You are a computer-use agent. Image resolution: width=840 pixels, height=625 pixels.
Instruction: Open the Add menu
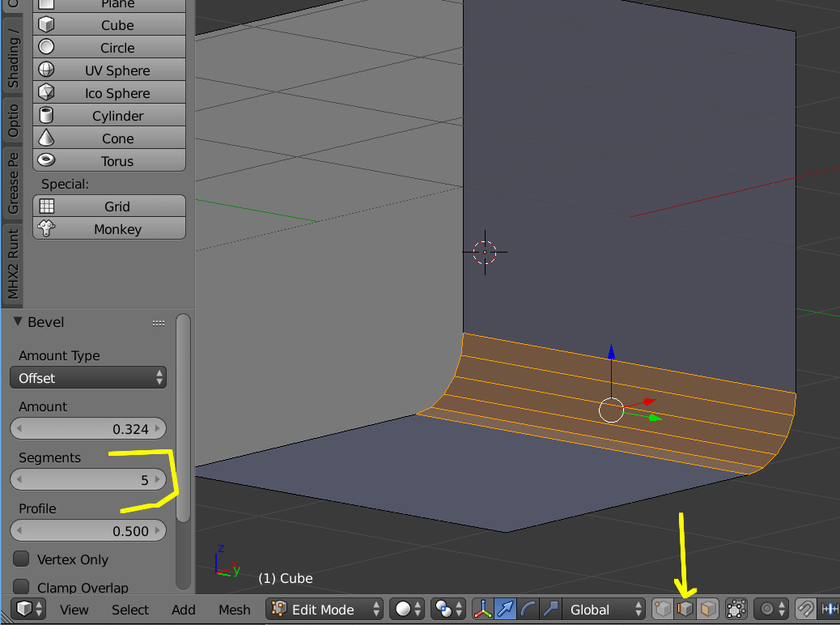[183, 610]
